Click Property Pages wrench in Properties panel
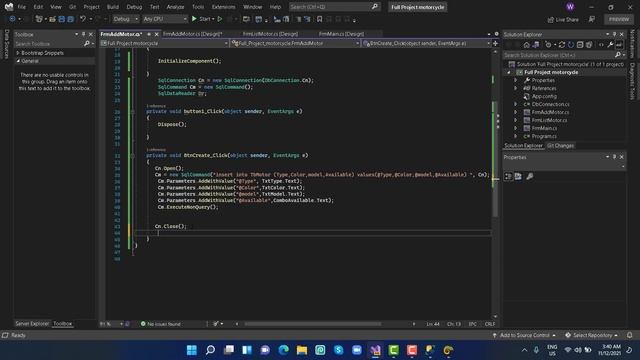Screen dimensions: 640x360 pos(529,176)
